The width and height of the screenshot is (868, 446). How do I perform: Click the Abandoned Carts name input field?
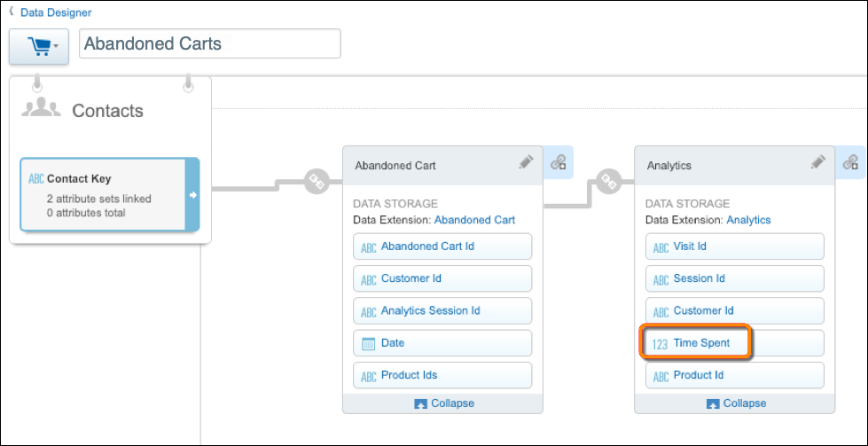(210, 43)
